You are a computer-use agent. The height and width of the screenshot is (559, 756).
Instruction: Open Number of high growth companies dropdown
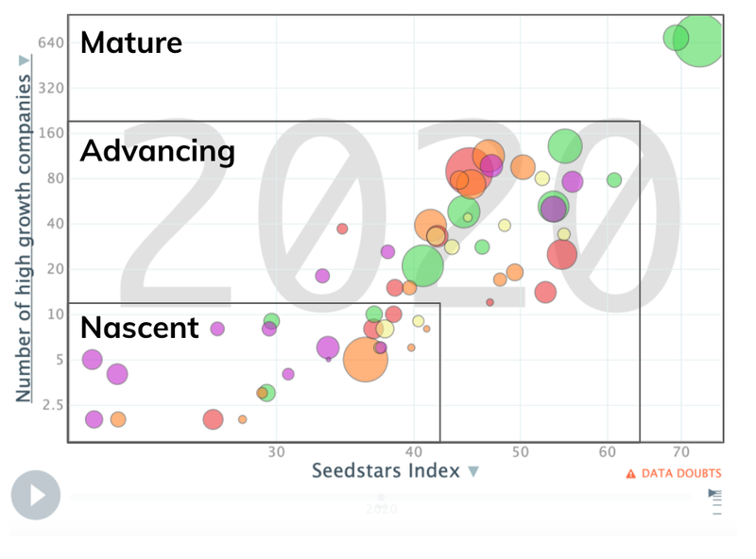(24, 61)
